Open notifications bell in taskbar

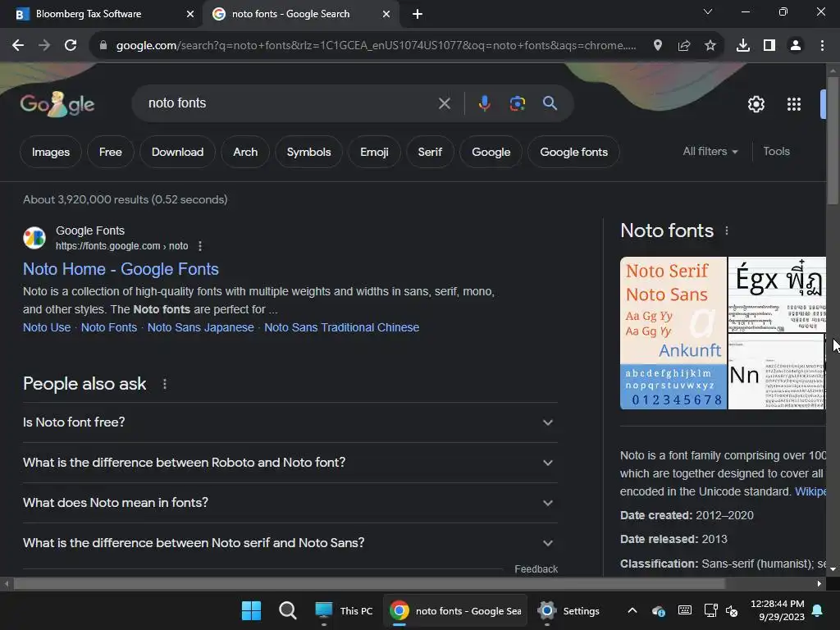818,610
